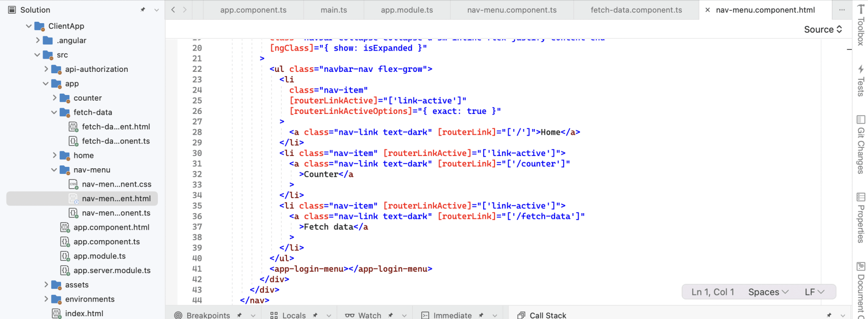This screenshot has height=319, width=868.
Task: Pin the Breakpoints panel
Action: pyautogui.click(x=240, y=315)
